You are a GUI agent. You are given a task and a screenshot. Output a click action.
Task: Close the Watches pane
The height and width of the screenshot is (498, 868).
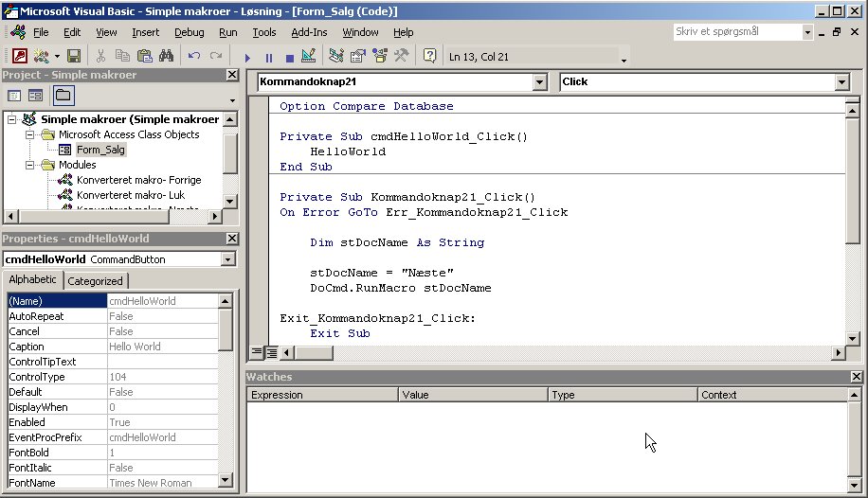(x=857, y=377)
